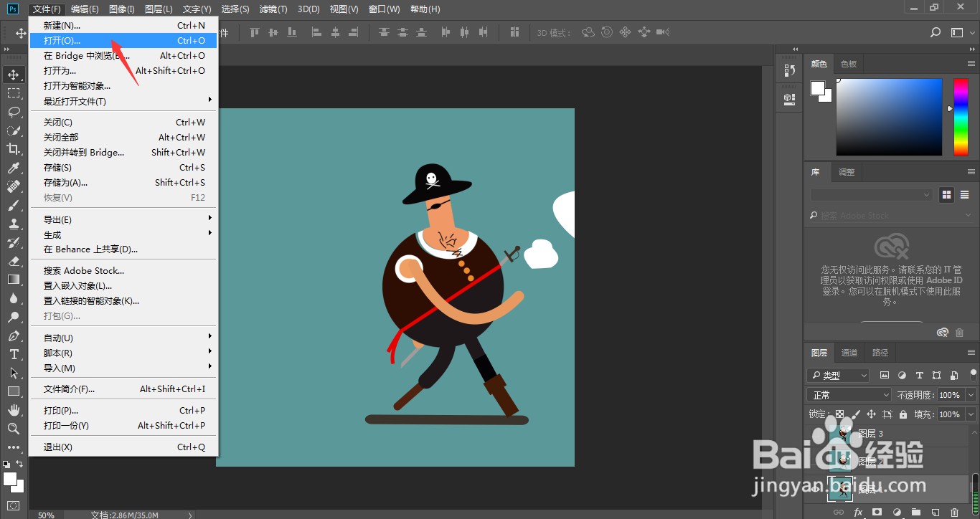980x519 pixels.
Task: Select the 图层 3 layer thumbnail
Action: pyautogui.click(x=840, y=434)
